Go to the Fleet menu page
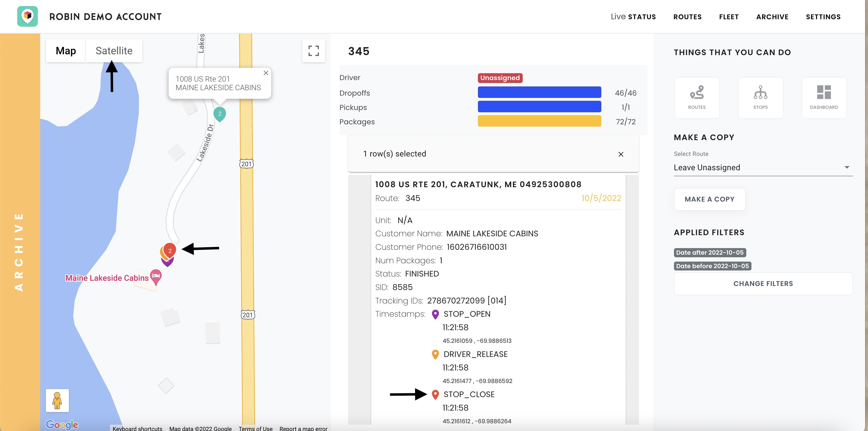This screenshot has height=431, width=868. pyautogui.click(x=728, y=17)
